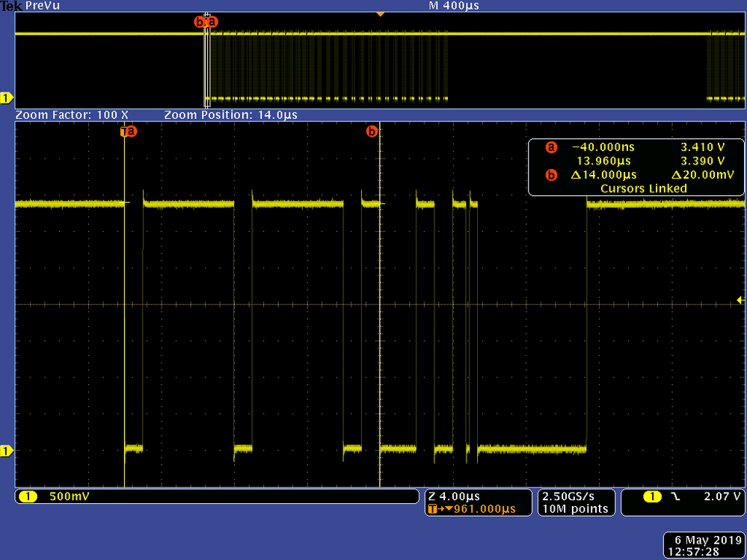Viewport: 747px width, 560px height.
Task: Click the trigger level arrow on right edge
Action: click(x=741, y=300)
